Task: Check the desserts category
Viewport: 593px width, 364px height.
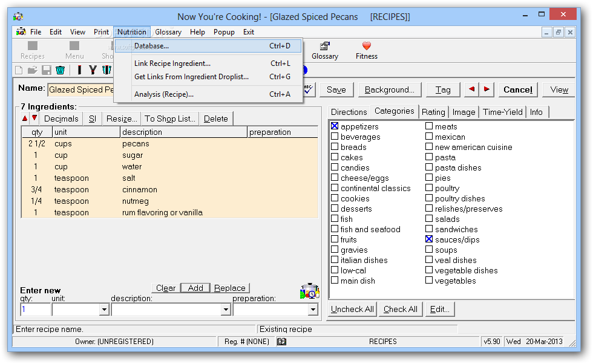Action: [335, 208]
